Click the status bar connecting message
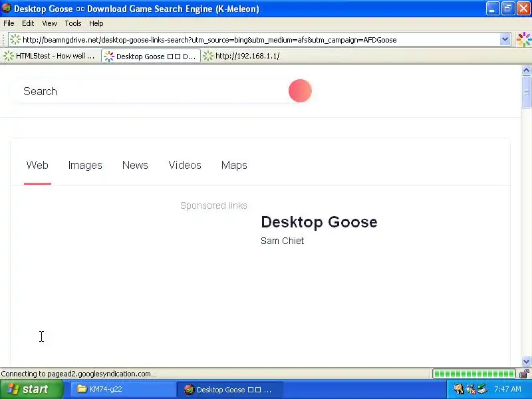The width and height of the screenshot is (532, 399). pos(78,374)
